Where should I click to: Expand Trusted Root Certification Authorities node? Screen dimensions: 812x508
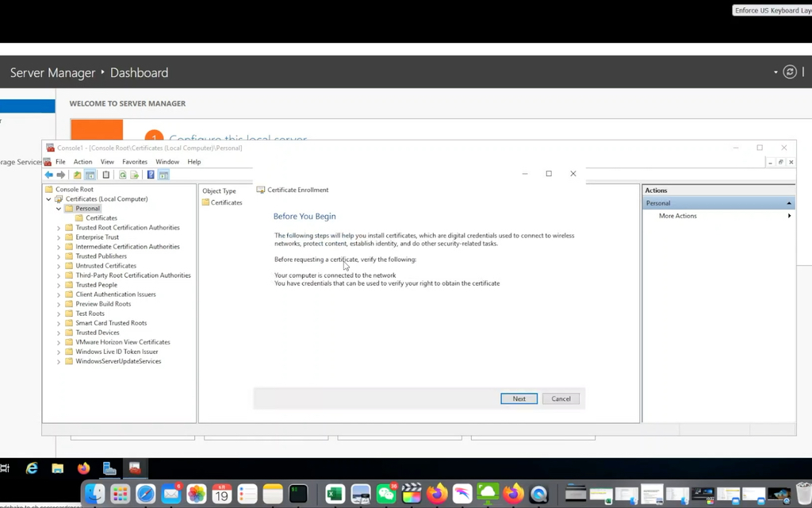59,228
